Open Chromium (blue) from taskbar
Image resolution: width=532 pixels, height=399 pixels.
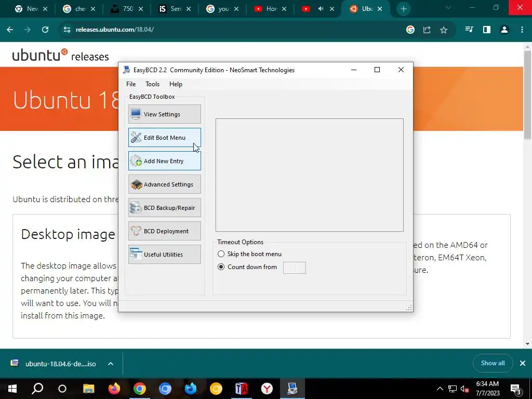point(165,389)
